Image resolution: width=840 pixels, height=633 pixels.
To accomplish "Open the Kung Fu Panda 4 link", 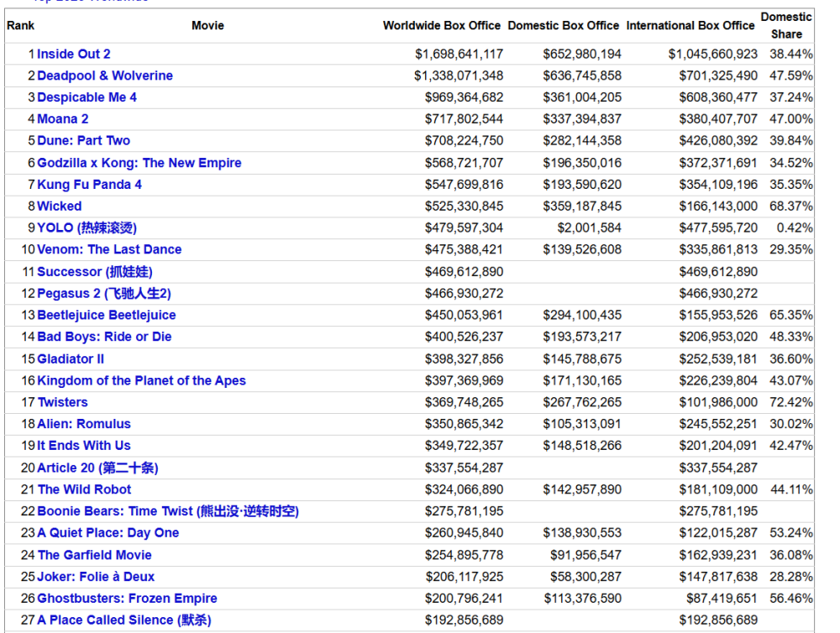I will [x=89, y=185].
